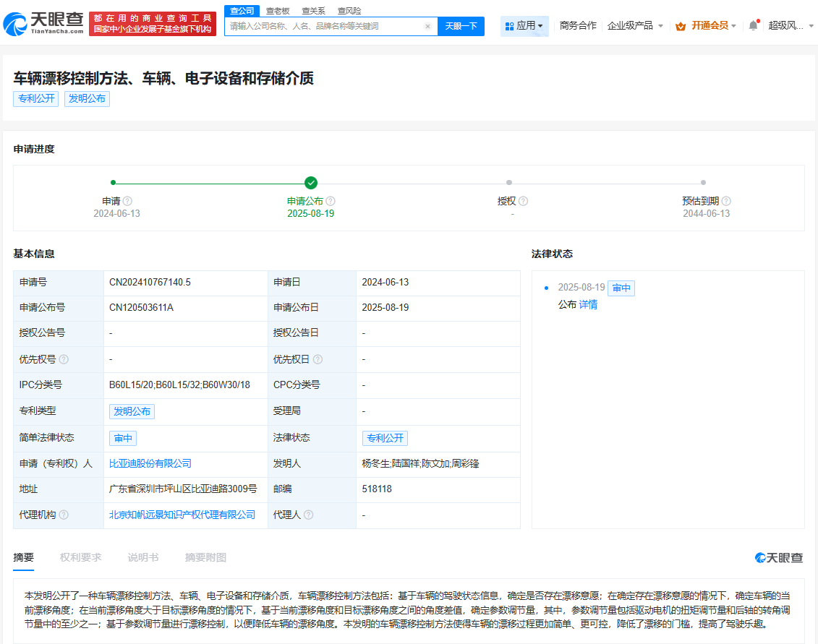This screenshot has height=644, width=818.
Task: Click the 预估到期 progress dot
Action: click(703, 183)
